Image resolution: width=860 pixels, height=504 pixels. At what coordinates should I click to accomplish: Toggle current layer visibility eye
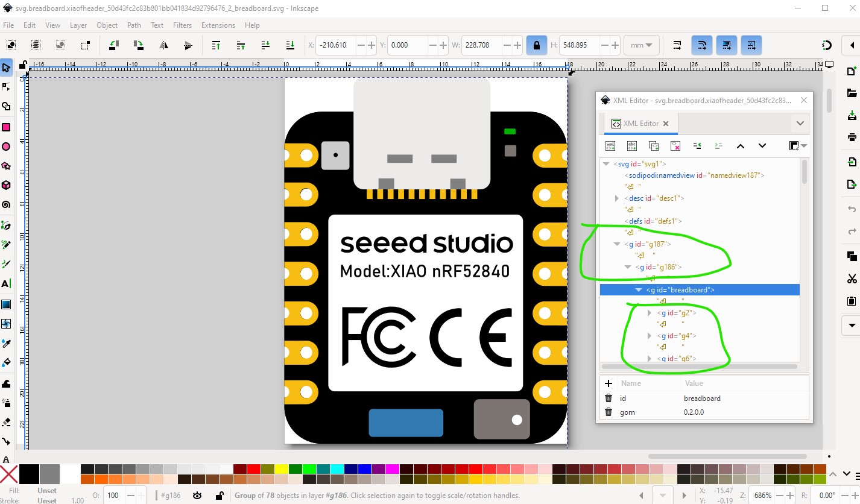coord(197,496)
